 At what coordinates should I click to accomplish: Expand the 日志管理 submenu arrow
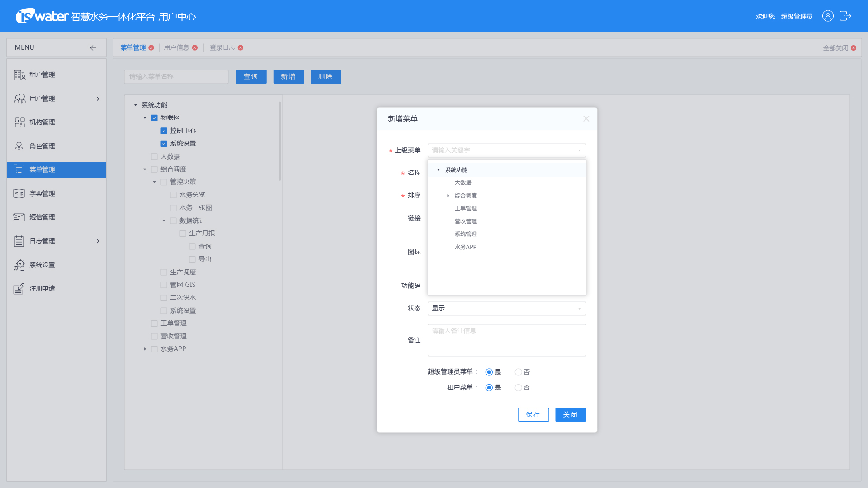[x=98, y=241]
